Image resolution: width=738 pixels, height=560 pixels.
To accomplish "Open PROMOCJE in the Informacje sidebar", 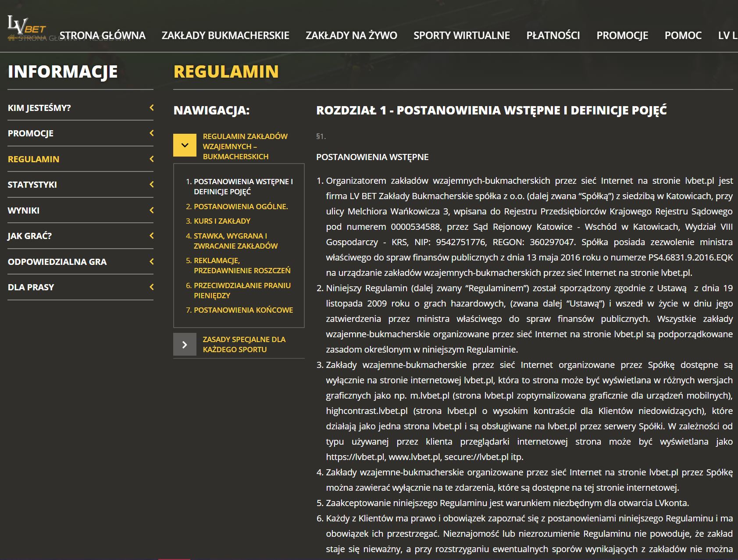I will point(31,133).
